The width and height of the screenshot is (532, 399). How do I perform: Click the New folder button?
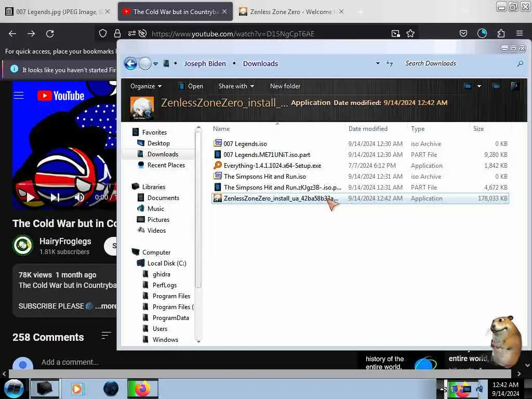[285, 86]
